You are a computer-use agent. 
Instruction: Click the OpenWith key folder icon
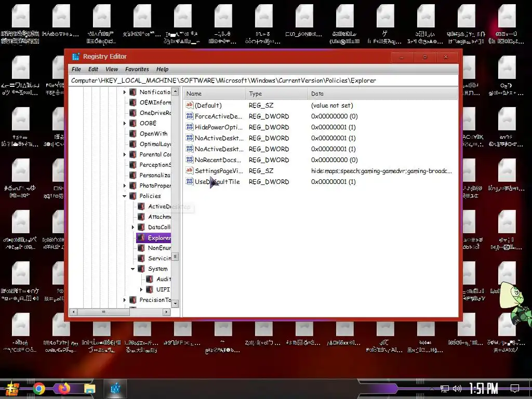[133, 134]
